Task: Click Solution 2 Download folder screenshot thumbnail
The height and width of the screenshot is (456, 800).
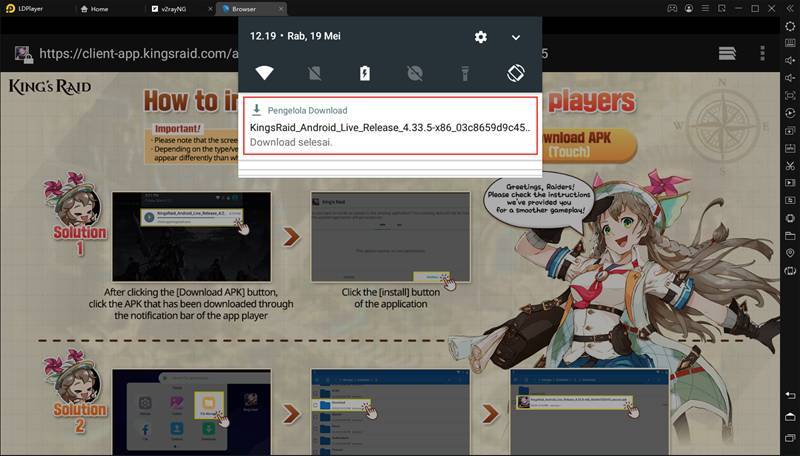Action: click(x=391, y=411)
